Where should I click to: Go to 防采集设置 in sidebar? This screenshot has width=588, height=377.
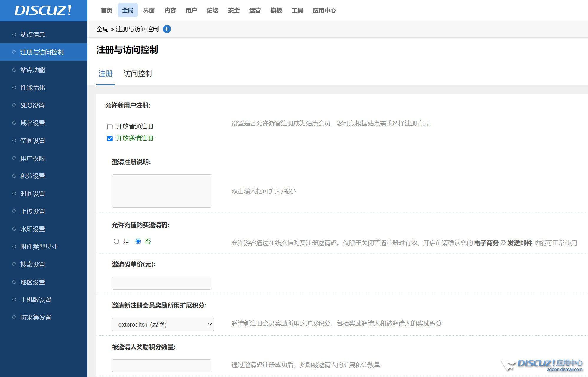click(x=44, y=317)
